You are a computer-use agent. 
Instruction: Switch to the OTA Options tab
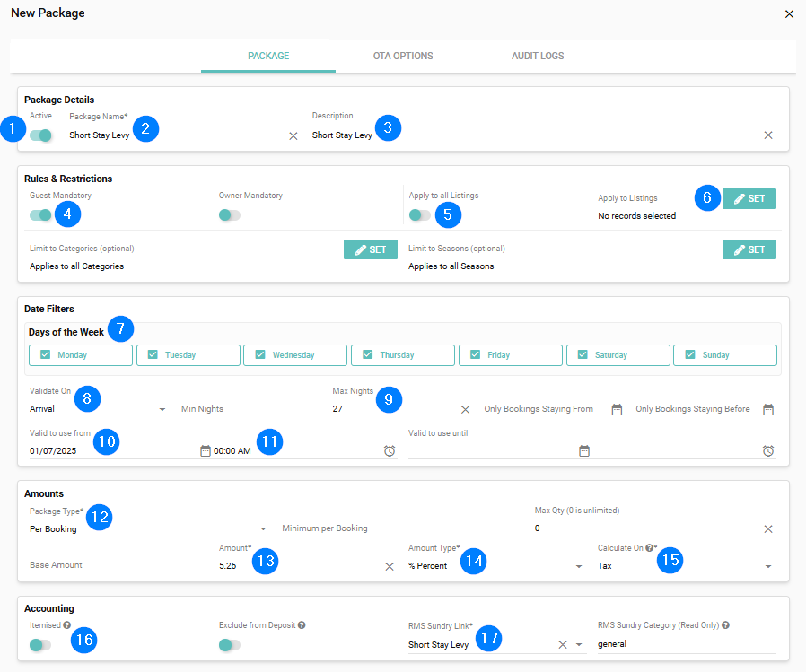[x=403, y=56]
